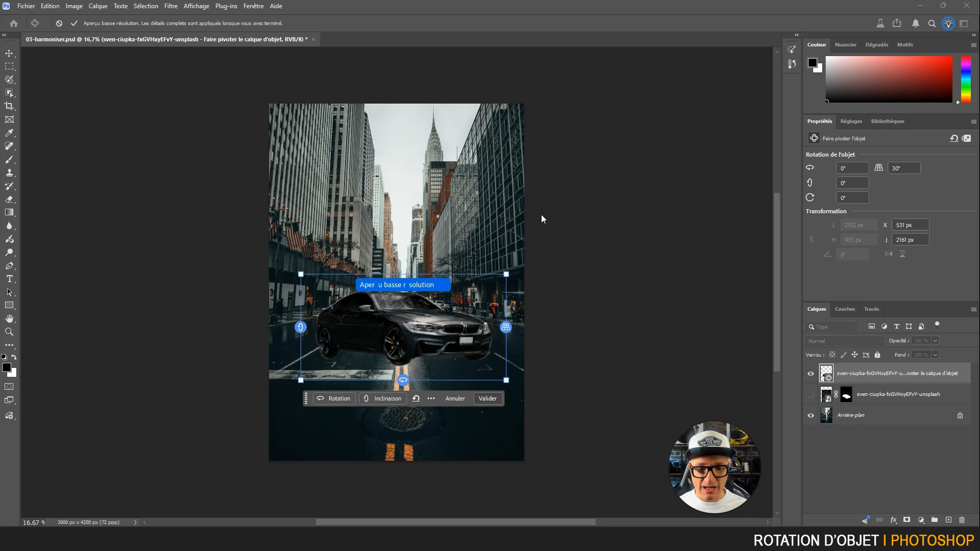Open the Calques panel options menu
Screen dimensions: 980x551
(x=973, y=309)
